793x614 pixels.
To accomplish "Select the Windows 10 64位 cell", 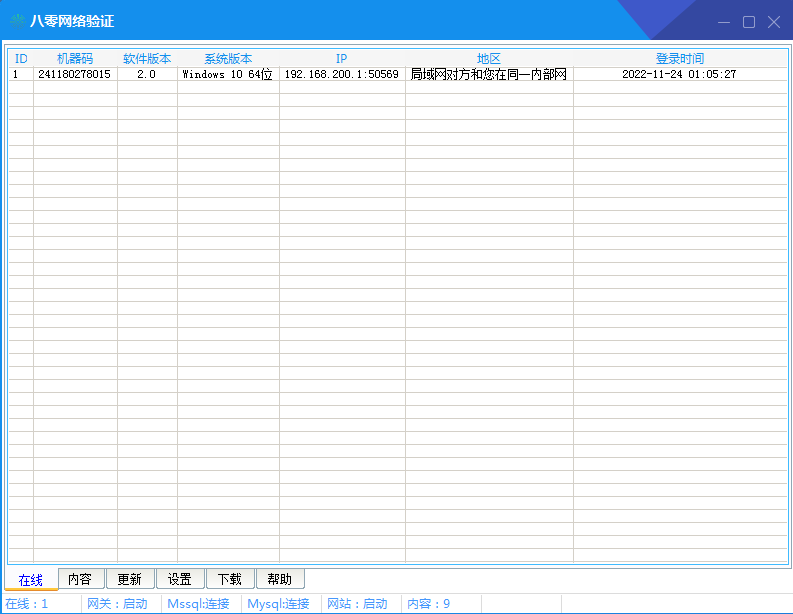I will pos(228,74).
